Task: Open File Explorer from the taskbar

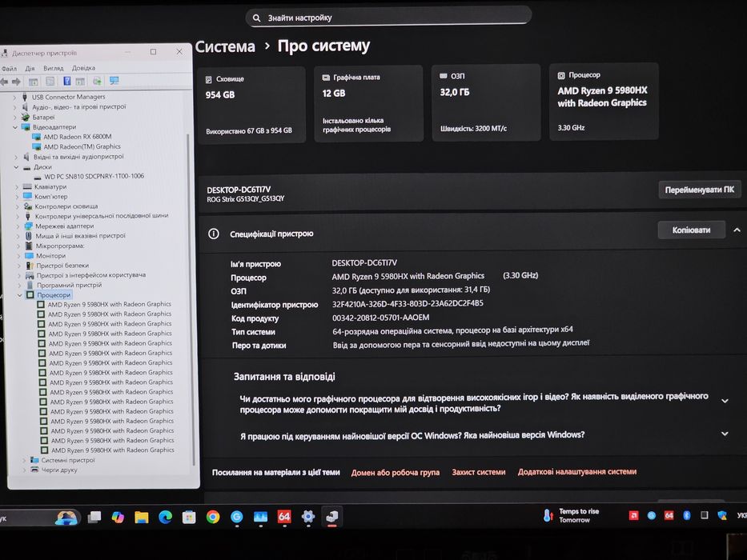Action: (142, 517)
